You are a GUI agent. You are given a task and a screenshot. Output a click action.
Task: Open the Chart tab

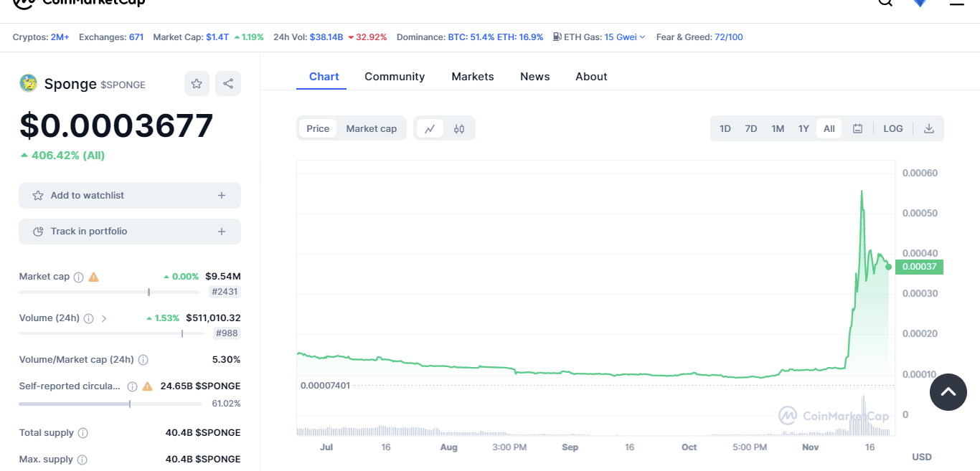(324, 77)
